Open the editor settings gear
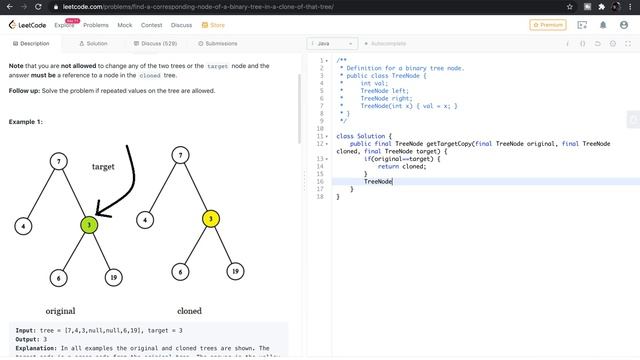 (613, 44)
